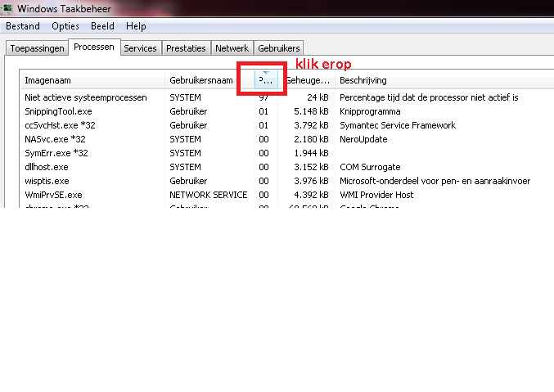Open the Help menu
Viewport: 554px width, 392px height.
[136, 26]
